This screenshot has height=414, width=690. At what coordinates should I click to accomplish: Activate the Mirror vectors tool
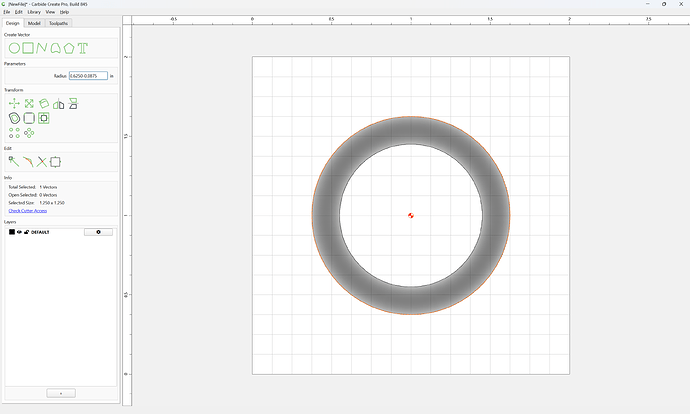point(59,104)
